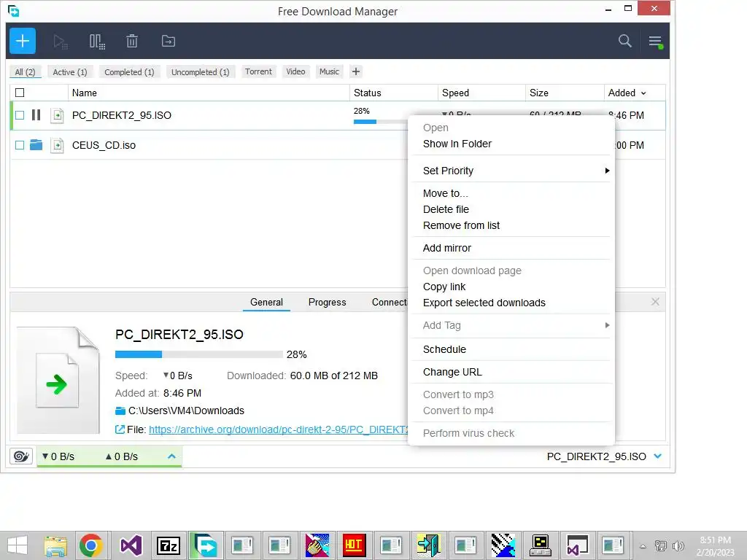Choose Show In Folder from context menu
The width and height of the screenshot is (747, 560).
(x=457, y=144)
